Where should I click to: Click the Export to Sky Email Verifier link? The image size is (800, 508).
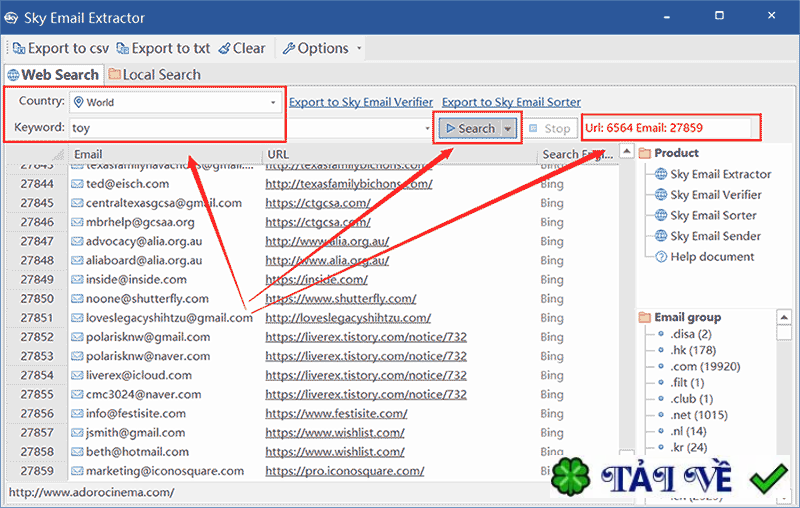(x=361, y=102)
